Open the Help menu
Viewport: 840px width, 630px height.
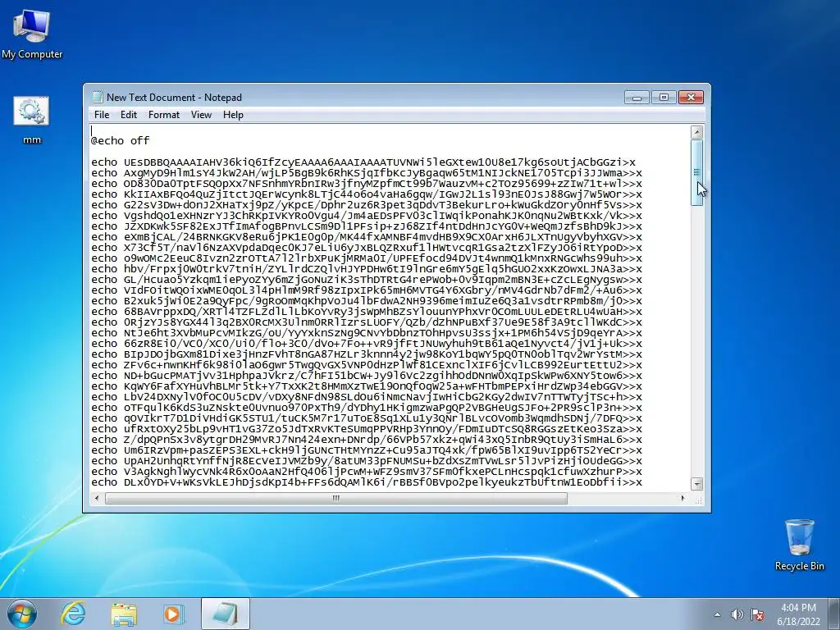(x=233, y=115)
